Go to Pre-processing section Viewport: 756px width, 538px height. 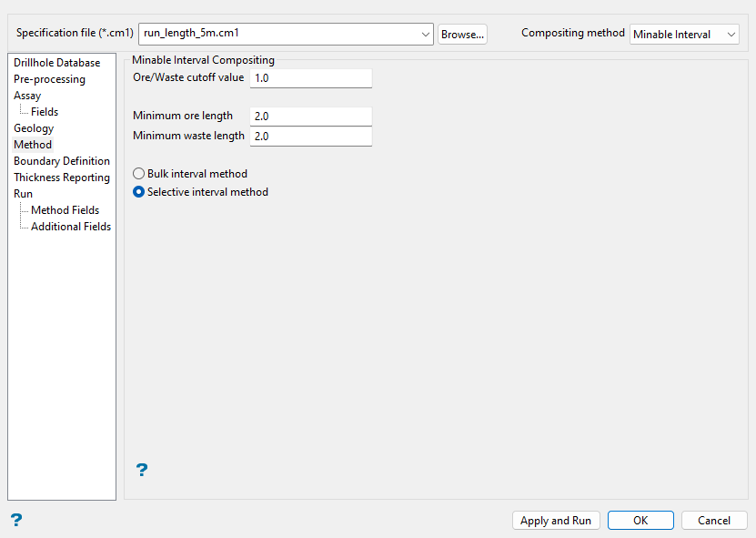49,79
